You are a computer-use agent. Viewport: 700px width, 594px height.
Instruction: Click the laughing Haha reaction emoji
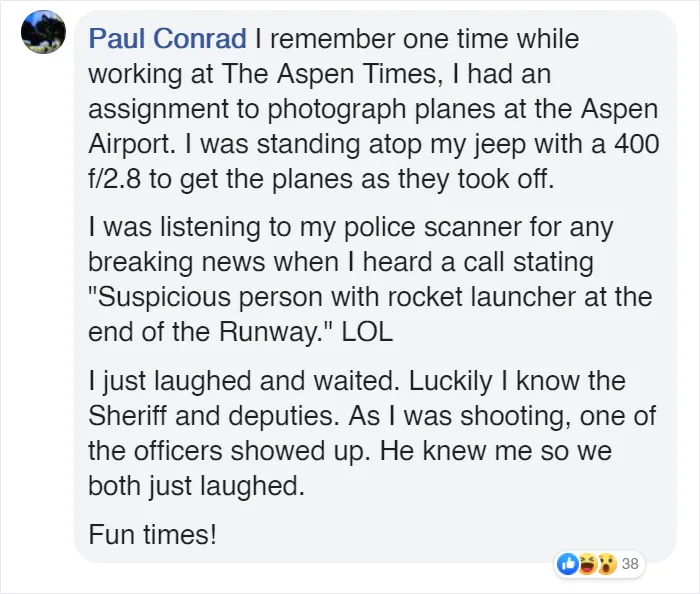coord(587,564)
